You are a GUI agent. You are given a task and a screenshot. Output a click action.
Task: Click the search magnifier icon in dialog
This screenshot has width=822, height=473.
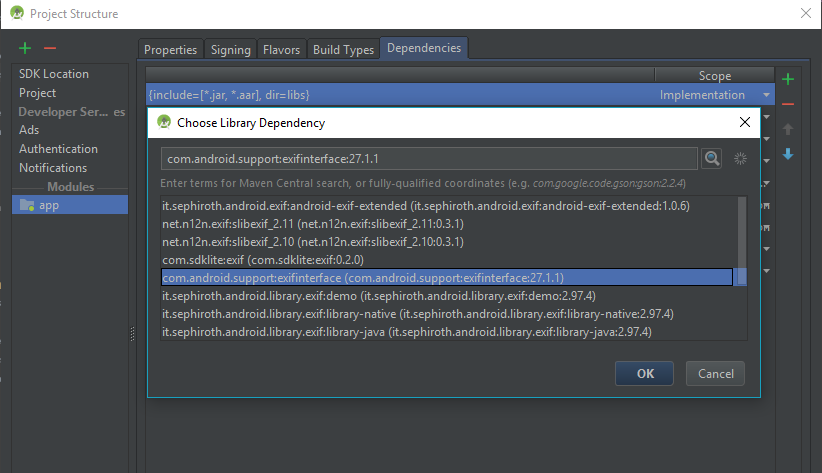(711, 158)
